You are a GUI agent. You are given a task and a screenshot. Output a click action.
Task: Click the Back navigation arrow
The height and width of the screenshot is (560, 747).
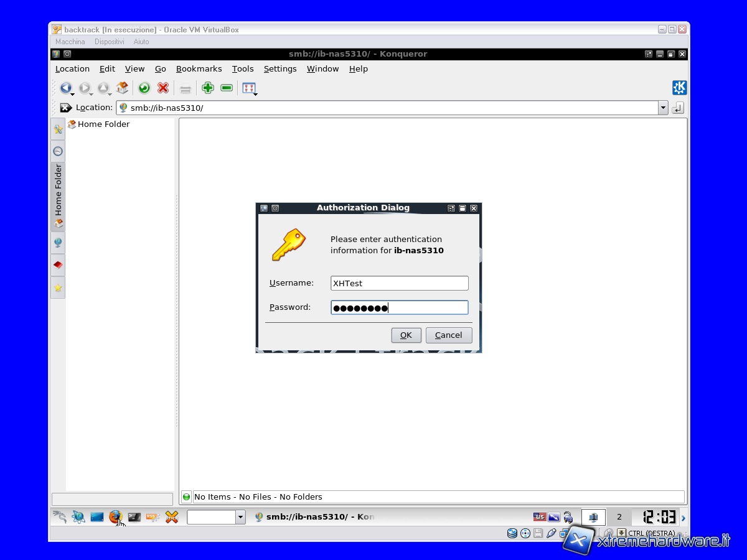tap(65, 88)
